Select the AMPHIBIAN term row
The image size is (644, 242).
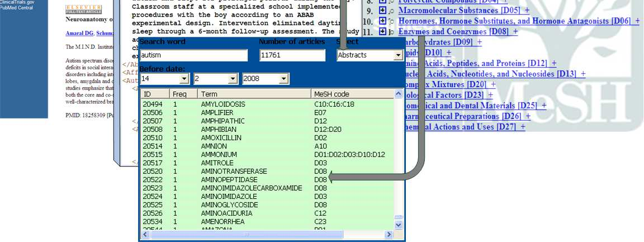(x=267, y=130)
